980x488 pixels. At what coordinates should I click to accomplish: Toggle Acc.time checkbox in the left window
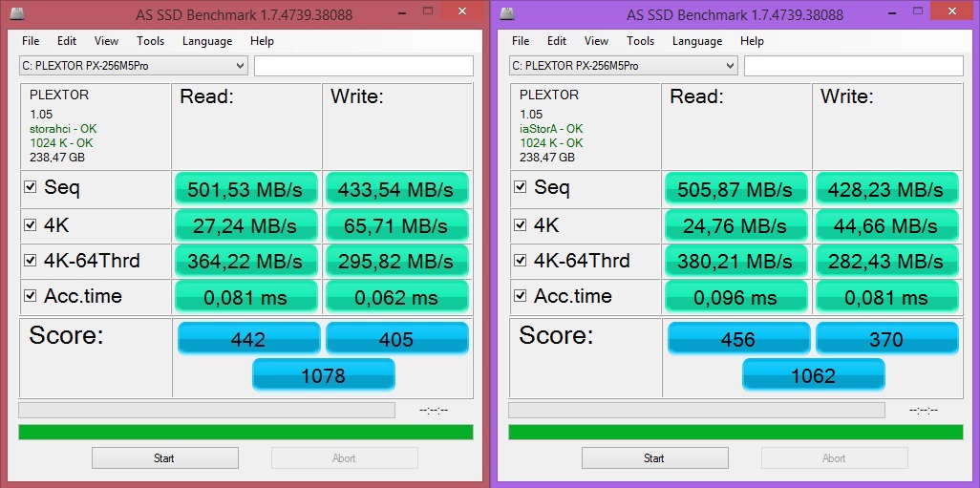30,295
